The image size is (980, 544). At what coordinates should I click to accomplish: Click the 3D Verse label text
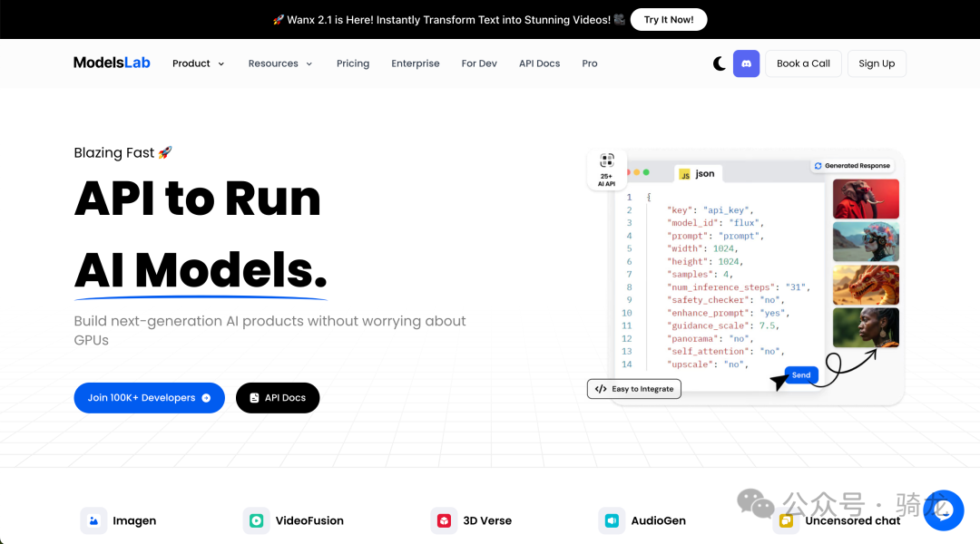pyautogui.click(x=487, y=521)
